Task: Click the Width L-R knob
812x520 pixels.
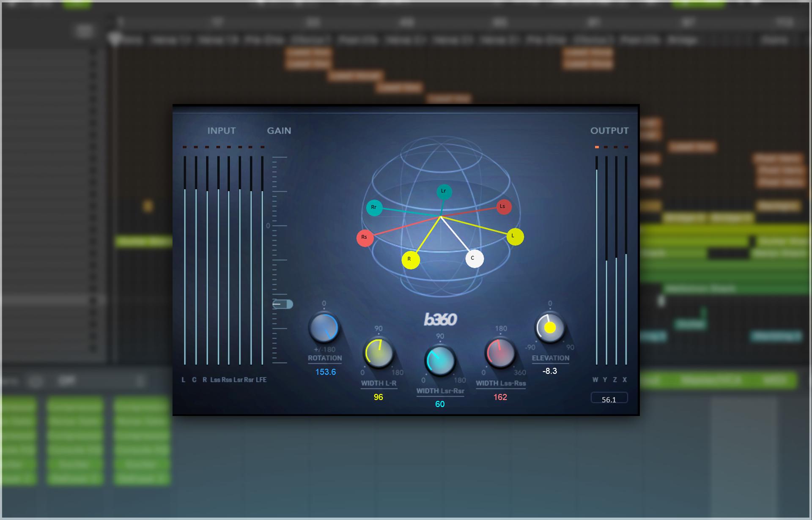Action: point(379,353)
